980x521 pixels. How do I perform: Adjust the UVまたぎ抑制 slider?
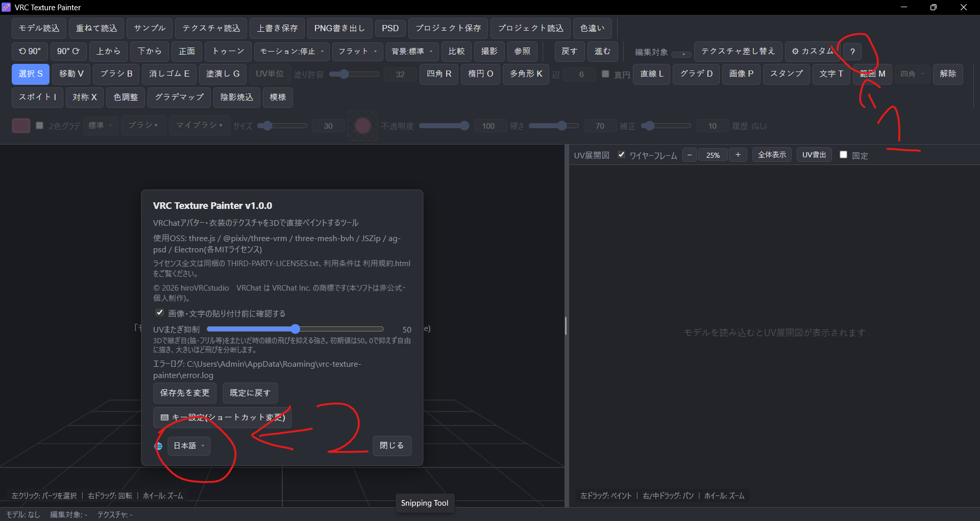point(295,329)
